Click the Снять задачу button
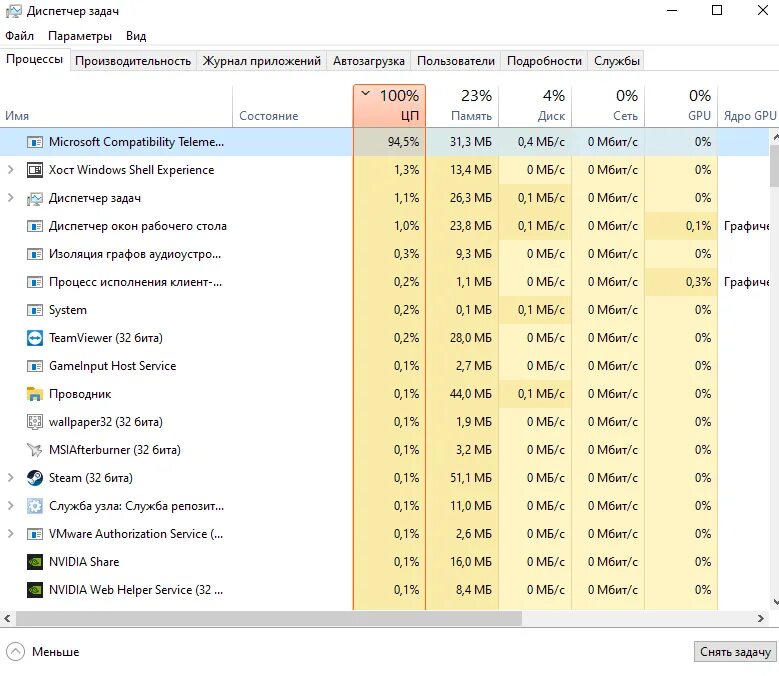779x676 pixels. 735,652
